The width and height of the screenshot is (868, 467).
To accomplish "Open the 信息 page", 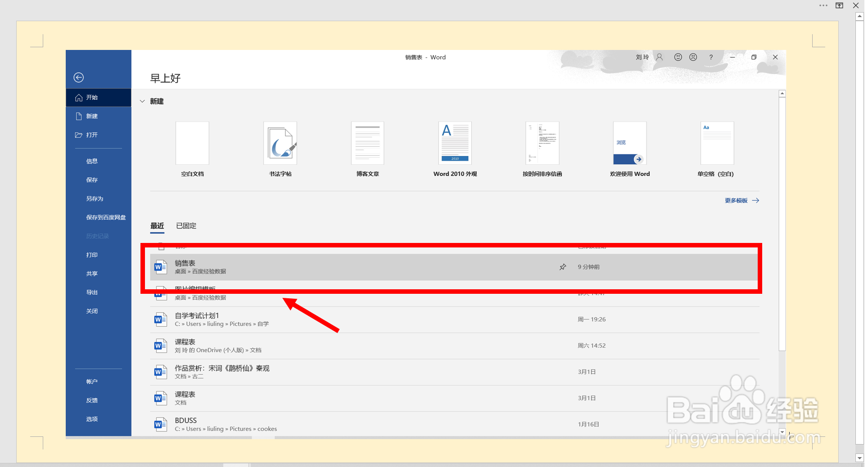I will click(x=99, y=161).
